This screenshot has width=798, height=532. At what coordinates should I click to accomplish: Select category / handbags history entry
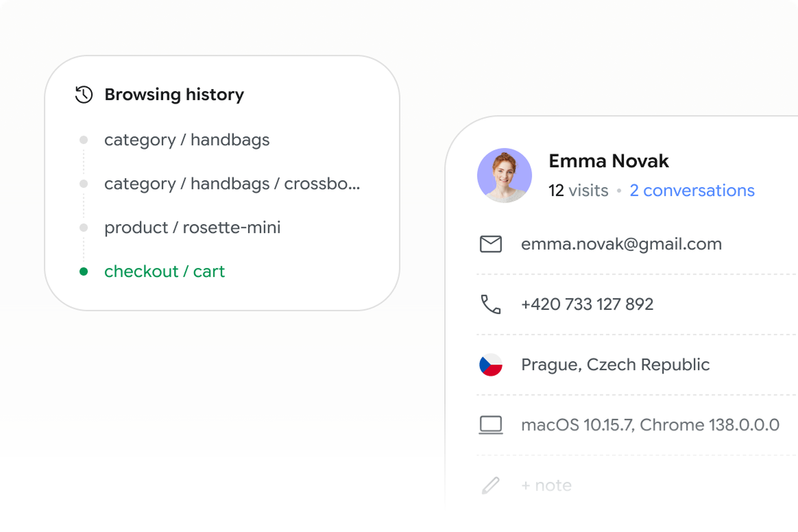[187, 140]
